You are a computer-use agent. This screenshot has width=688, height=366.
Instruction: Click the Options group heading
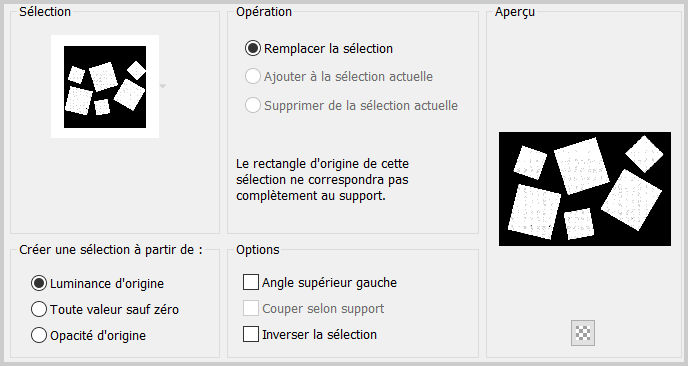pyautogui.click(x=258, y=250)
